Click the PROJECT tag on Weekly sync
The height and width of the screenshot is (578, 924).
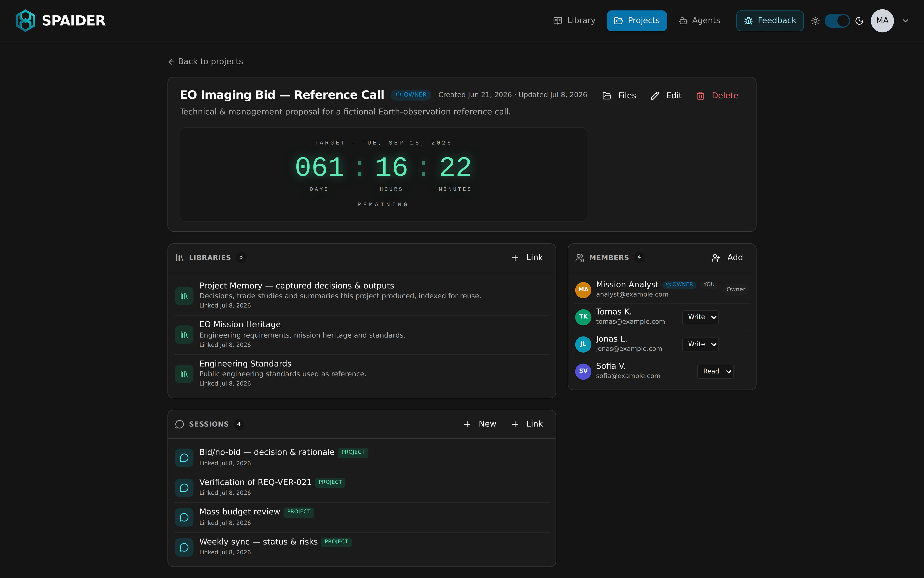[336, 542]
